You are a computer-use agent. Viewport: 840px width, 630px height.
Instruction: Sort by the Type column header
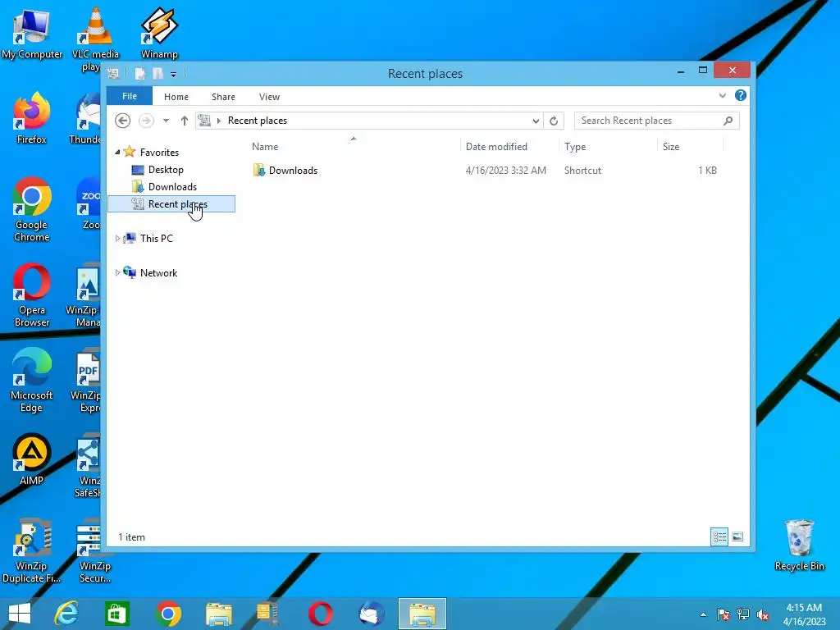pyautogui.click(x=608, y=147)
